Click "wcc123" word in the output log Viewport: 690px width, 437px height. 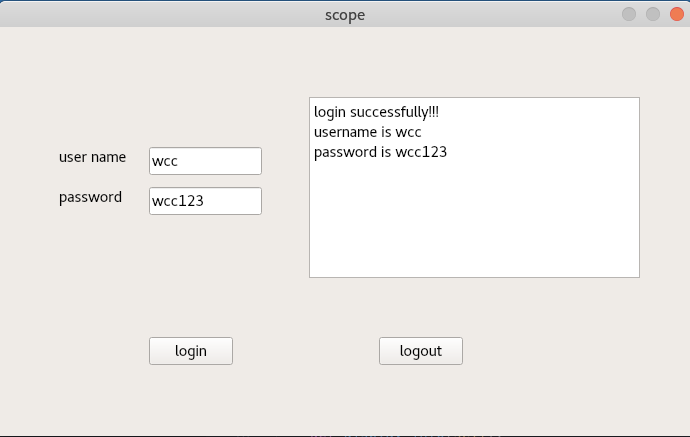[421, 152]
